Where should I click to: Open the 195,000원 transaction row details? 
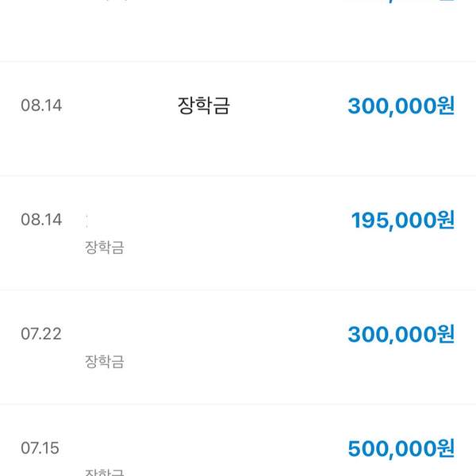(238, 233)
